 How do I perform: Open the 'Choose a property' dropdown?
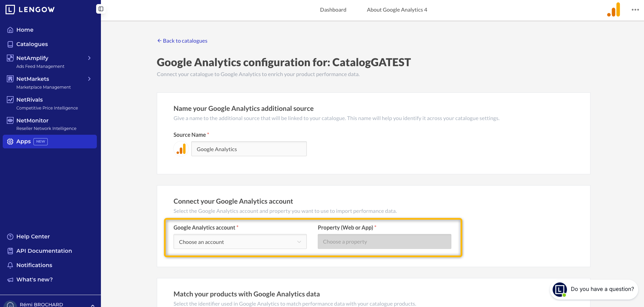pos(384,242)
